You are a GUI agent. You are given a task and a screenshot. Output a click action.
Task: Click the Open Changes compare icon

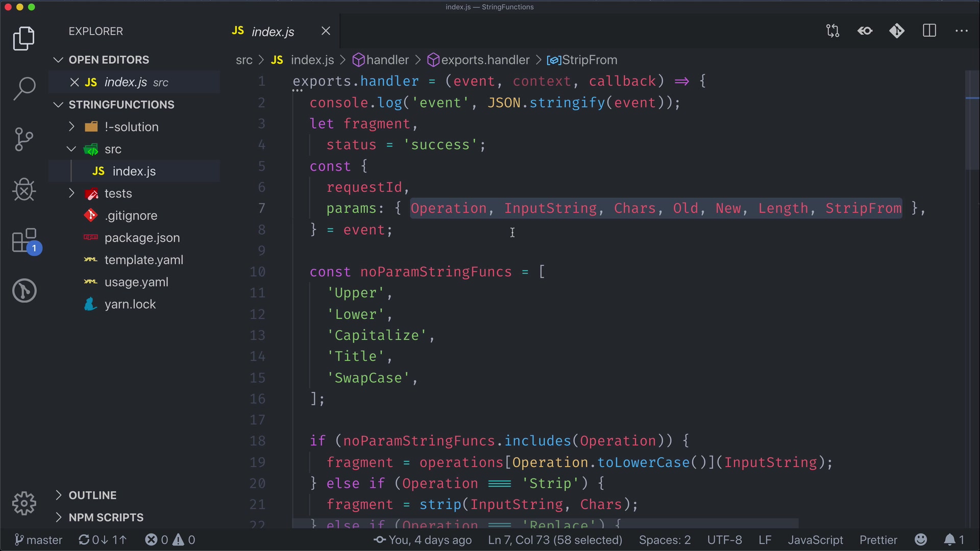(832, 31)
